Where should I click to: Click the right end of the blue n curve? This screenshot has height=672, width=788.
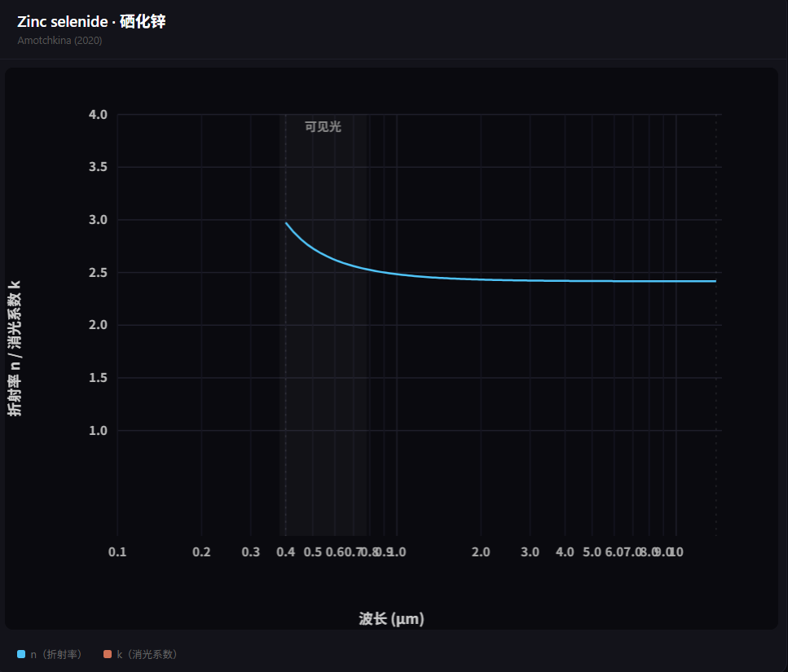715,281
